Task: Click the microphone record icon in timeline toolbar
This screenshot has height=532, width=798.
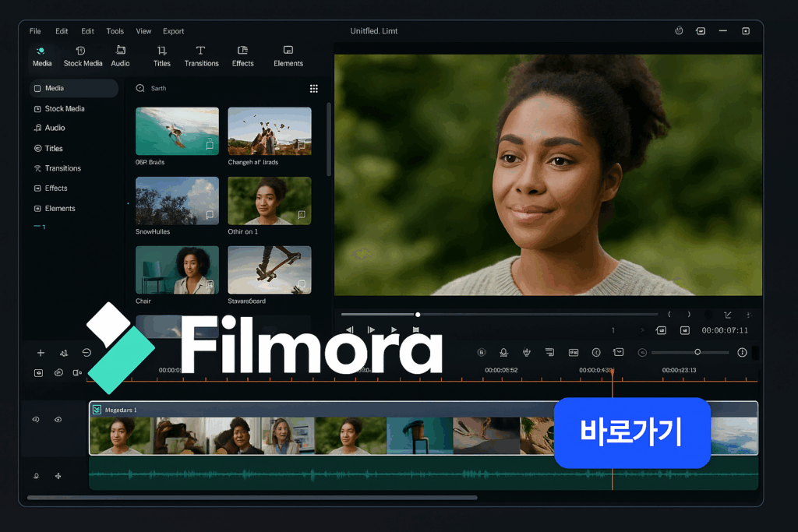Action: coord(504,353)
